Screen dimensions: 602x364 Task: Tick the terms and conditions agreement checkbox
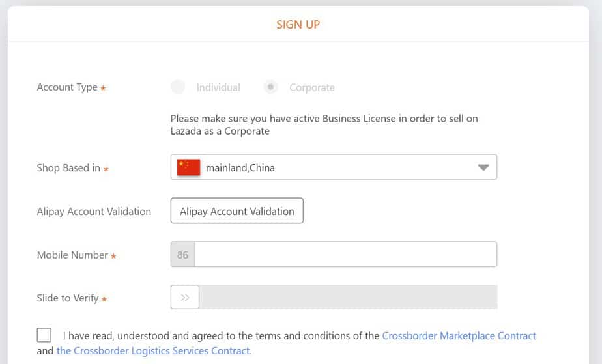[x=44, y=335]
